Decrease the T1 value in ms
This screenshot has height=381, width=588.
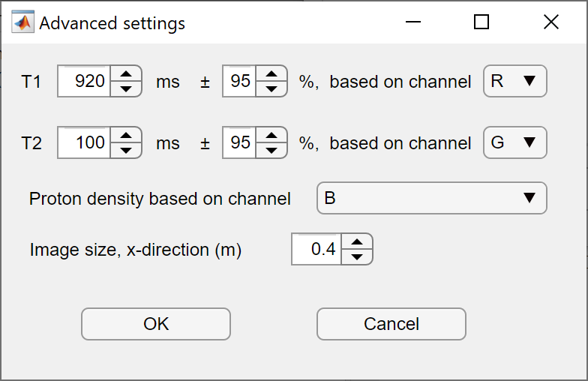[x=126, y=88]
